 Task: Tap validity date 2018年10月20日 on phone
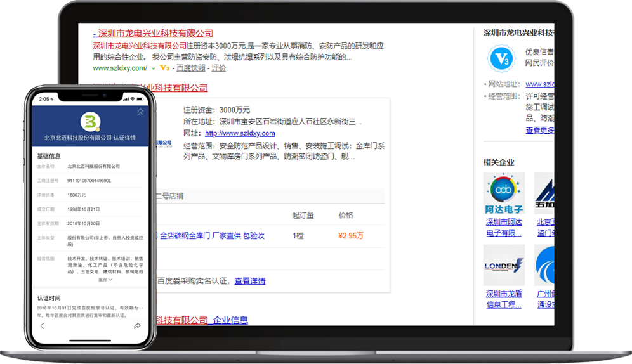point(83,223)
